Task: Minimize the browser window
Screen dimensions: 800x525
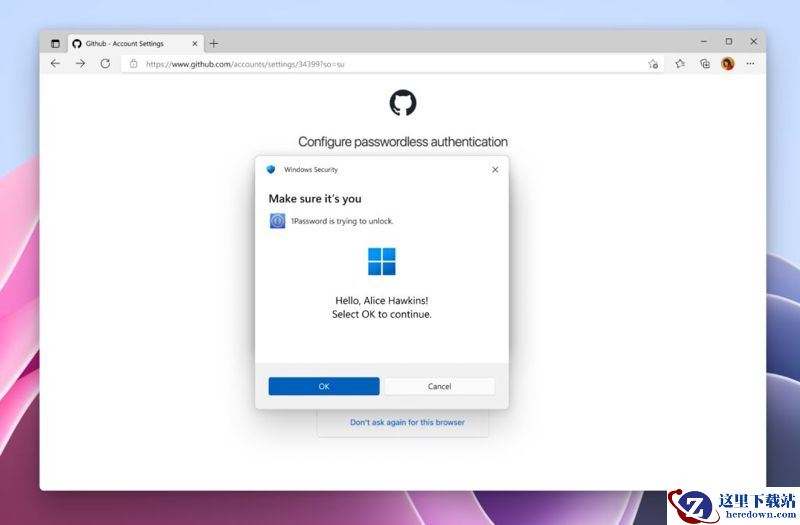Action: [704, 41]
